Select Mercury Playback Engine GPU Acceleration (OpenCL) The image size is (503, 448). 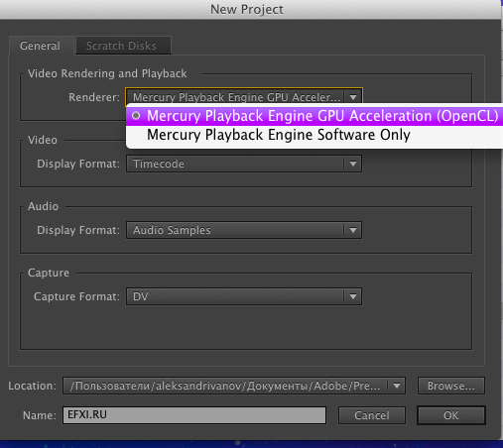tap(314, 116)
